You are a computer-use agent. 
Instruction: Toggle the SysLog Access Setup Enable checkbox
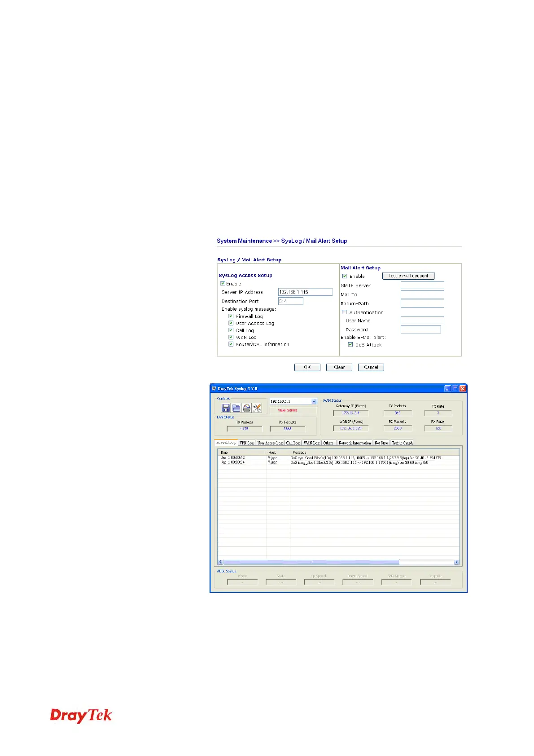pyautogui.click(x=223, y=283)
